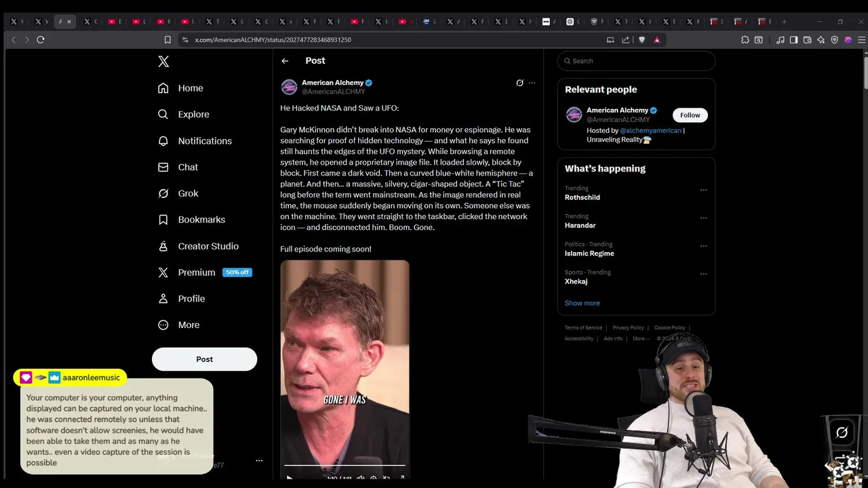Click the @AmericanALCHMY handle on the post

click(x=334, y=91)
